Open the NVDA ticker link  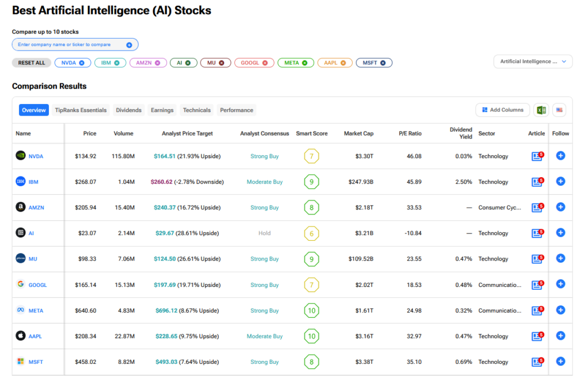point(36,156)
